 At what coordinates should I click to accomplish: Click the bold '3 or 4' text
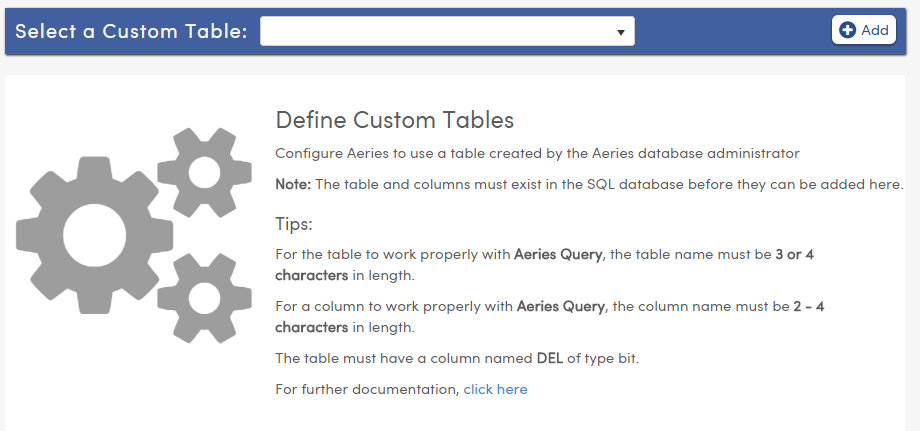pos(794,254)
